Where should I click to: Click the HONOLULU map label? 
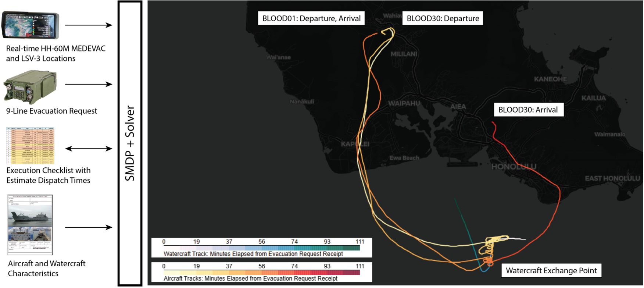(514, 167)
